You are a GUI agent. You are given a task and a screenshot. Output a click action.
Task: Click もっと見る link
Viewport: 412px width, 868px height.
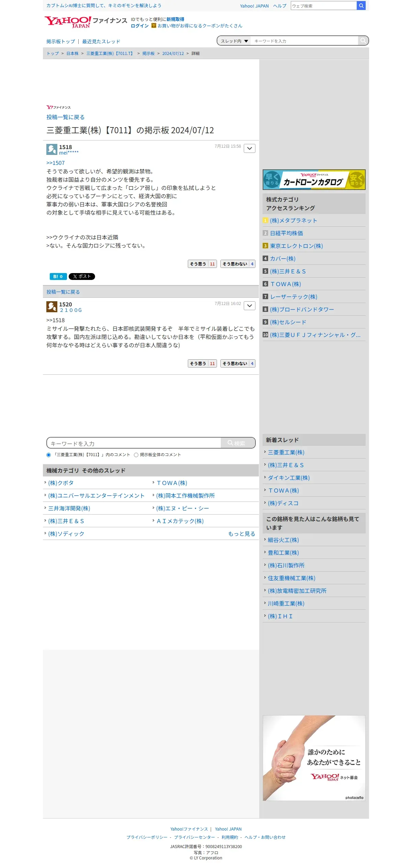pos(242,534)
